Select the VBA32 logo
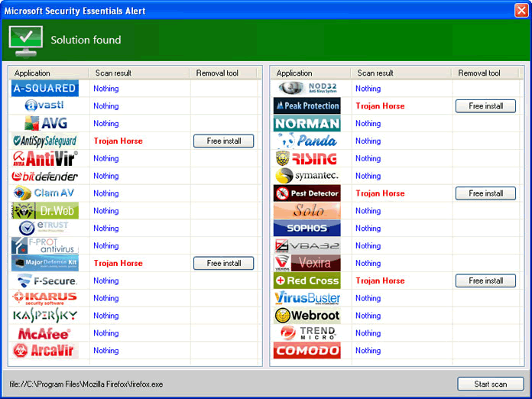Image resolution: width=532 pixels, height=399 pixels. click(x=307, y=245)
